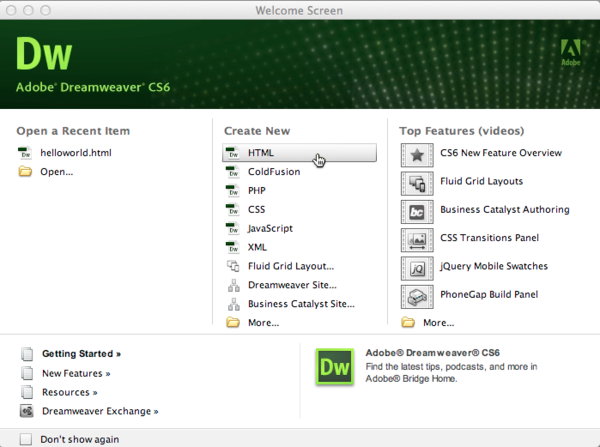Click the large Dw Bridge Home icon
This screenshot has height=447, width=600.
(335, 367)
